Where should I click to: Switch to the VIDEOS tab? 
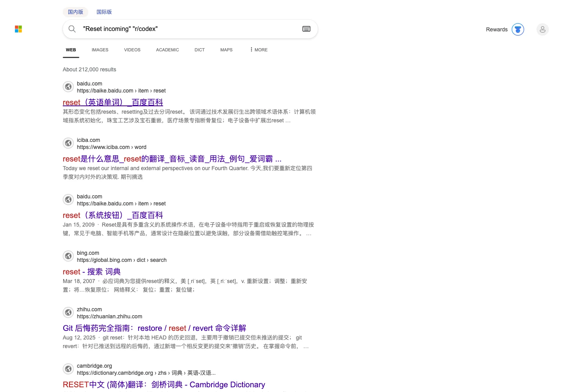tap(132, 50)
